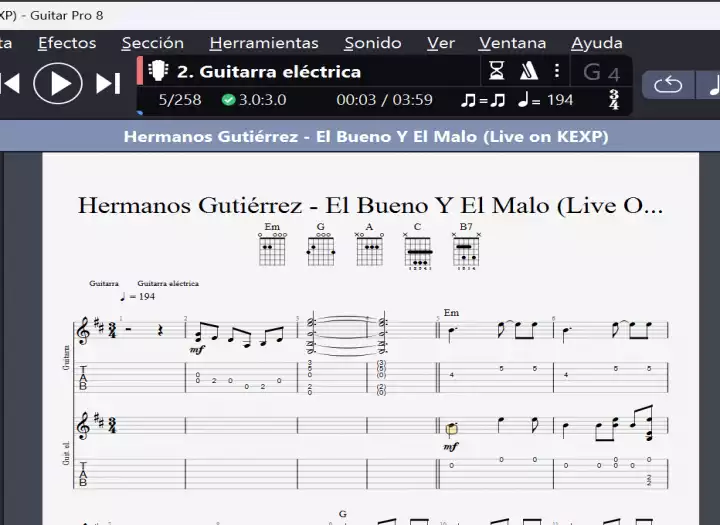Select the Hermanos Gutiérrez document tab
720x525 pixels.
[365, 137]
